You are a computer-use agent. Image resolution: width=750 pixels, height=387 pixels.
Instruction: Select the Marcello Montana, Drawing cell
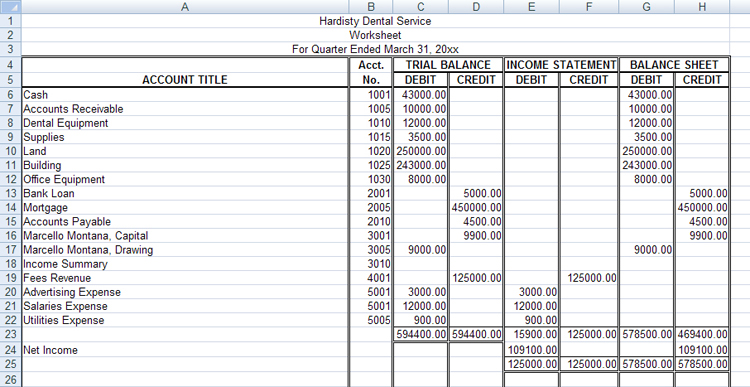coord(185,250)
